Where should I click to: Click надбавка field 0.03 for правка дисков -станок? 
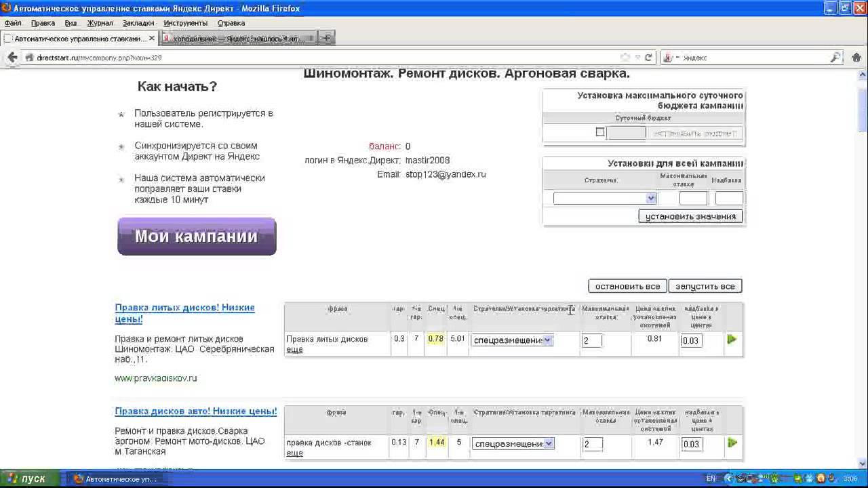pyautogui.click(x=692, y=444)
